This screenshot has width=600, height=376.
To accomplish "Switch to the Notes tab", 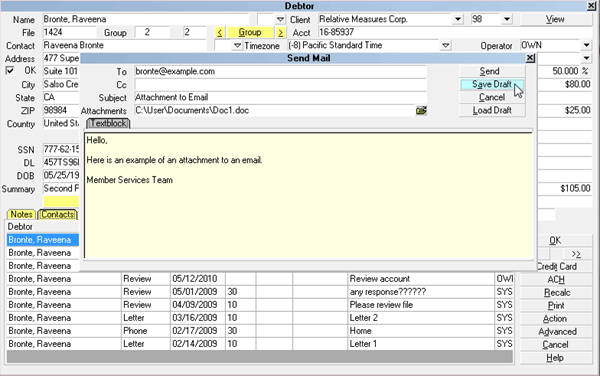I will click(x=21, y=215).
